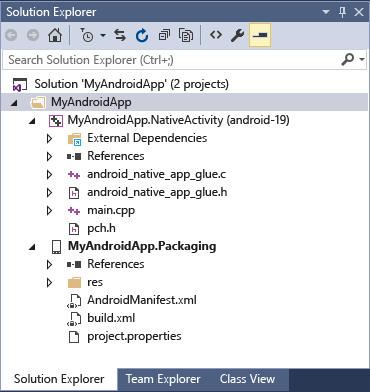Select pch.h header file
This screenshot has height=392, width=370.
coord(101,228)
